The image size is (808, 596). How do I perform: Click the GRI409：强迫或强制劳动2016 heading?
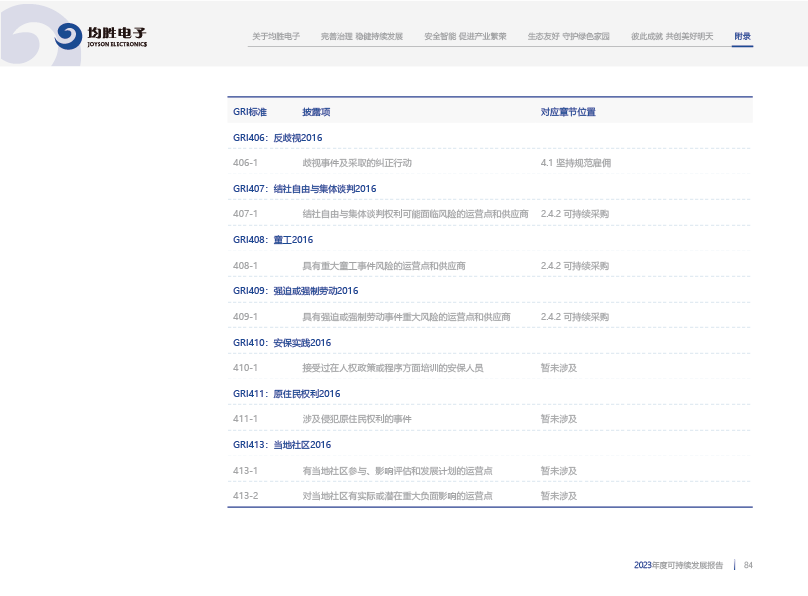coord(295,291)
